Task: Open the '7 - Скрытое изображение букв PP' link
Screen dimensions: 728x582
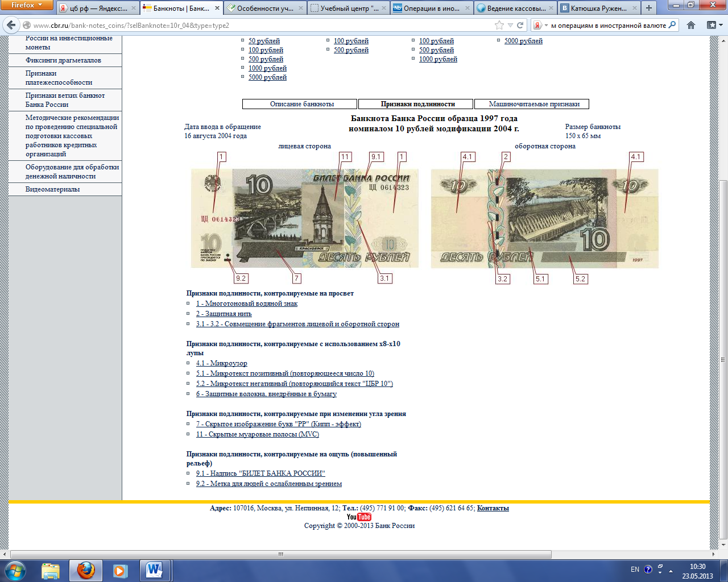Action: 279,424
